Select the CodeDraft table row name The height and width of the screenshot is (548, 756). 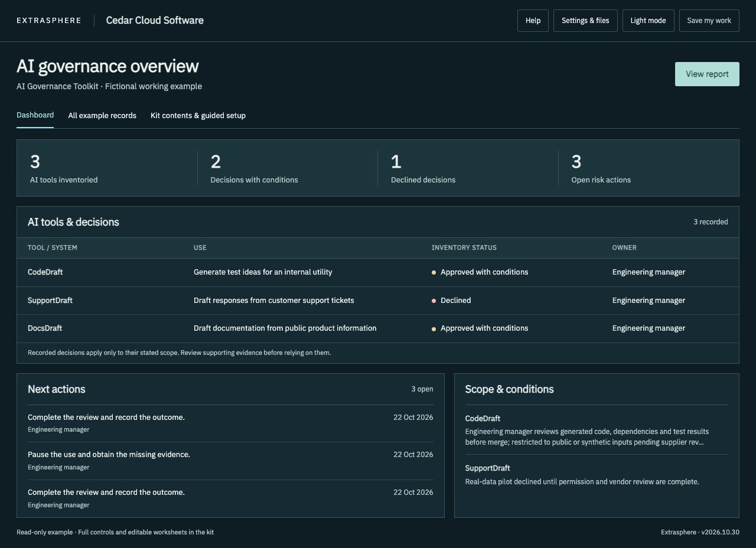[x=45, y=272]
